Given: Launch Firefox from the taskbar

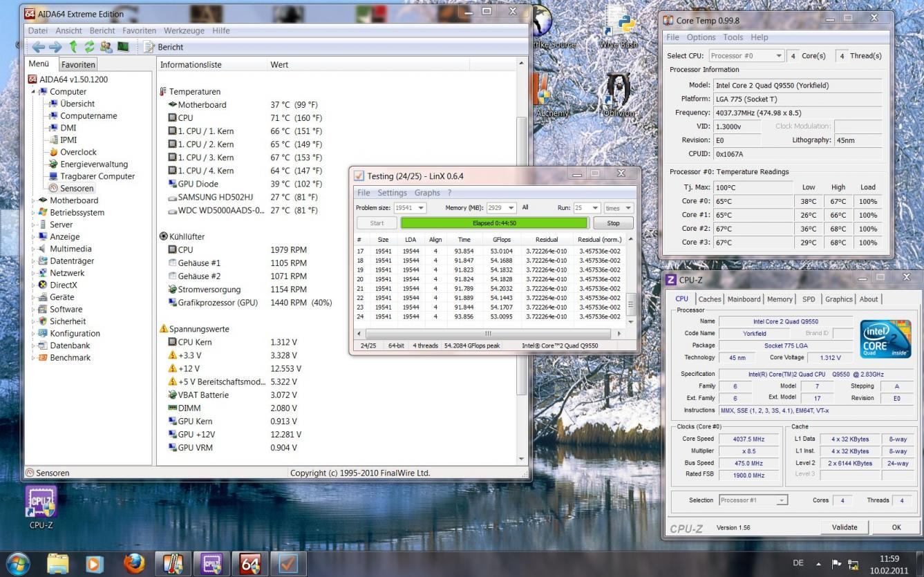Looking at the screenshot, I should pos(134,563).
